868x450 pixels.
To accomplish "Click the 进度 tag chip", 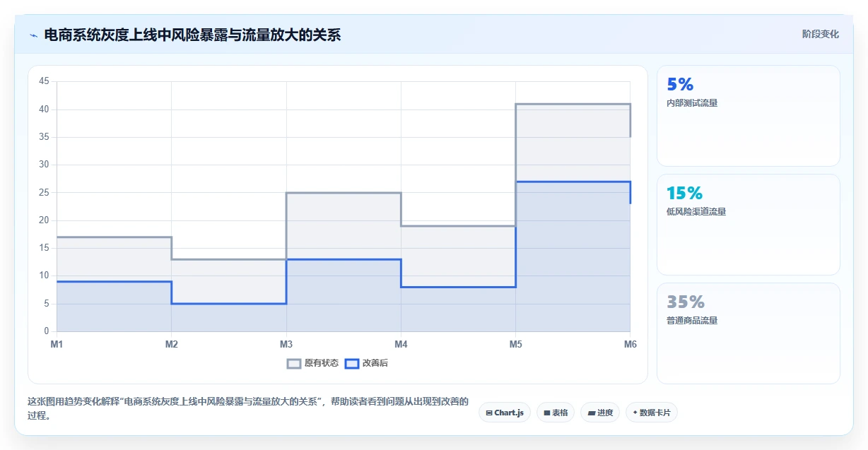I will (600, 413).
